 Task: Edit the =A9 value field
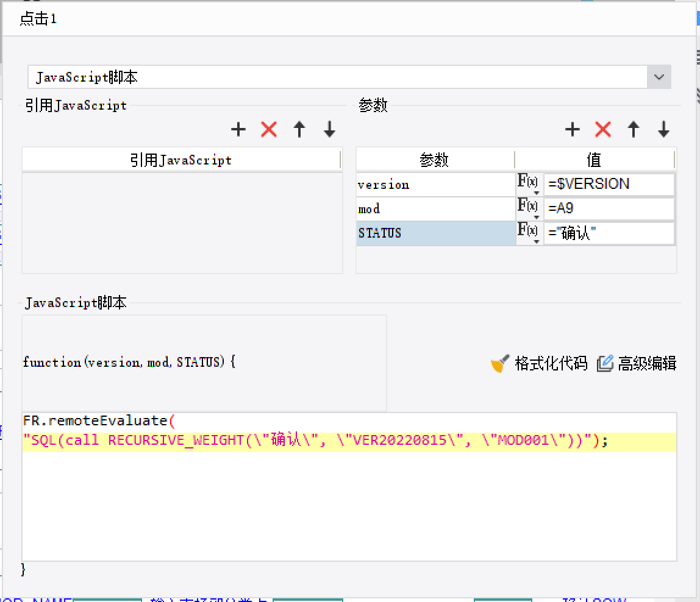(609, 208)
